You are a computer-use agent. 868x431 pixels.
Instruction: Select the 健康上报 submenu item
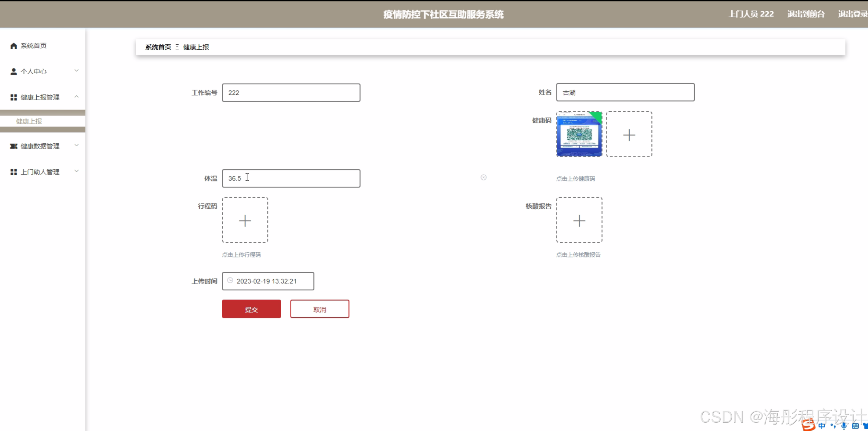pyautogui.click(x=29, y=121)
